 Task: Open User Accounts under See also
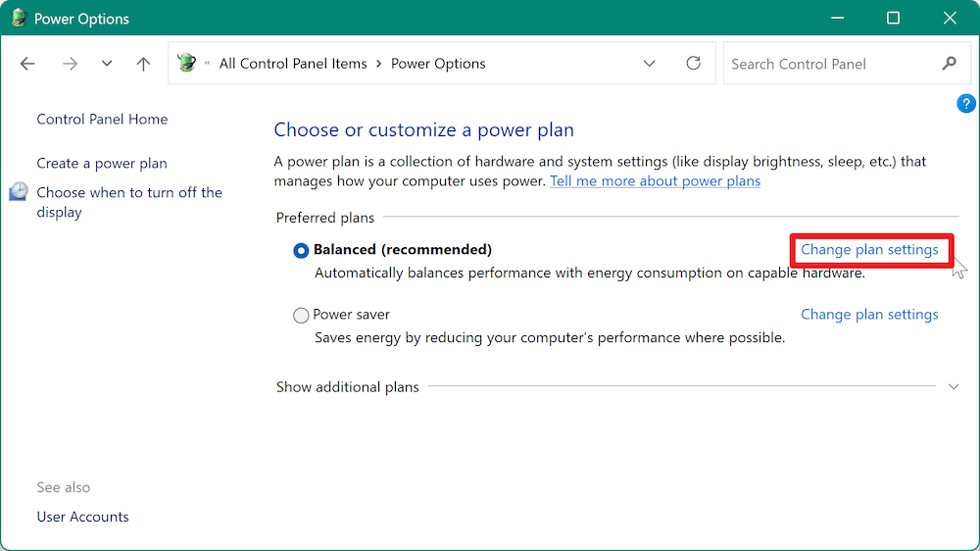pyautogui.click(x=82, y=517)
